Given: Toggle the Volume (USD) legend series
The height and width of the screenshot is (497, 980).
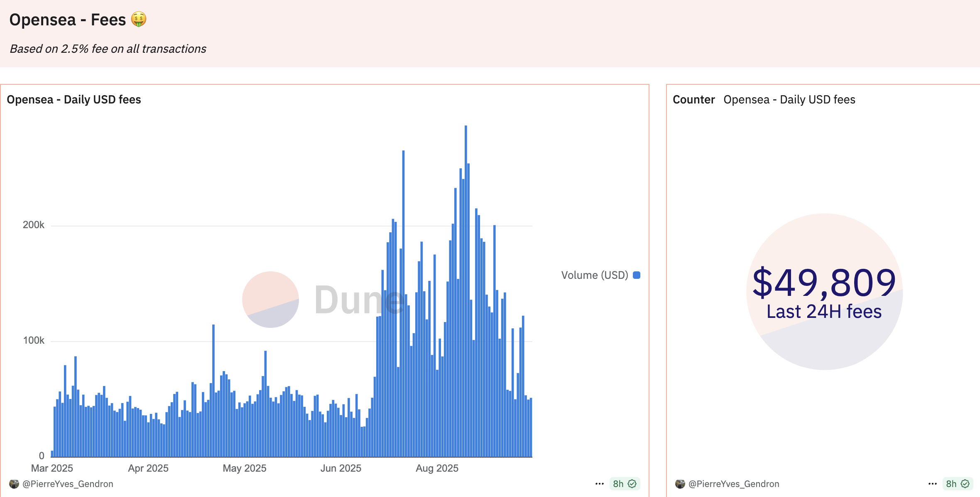Looking at the screenshot, I should [x=594, y=275].
